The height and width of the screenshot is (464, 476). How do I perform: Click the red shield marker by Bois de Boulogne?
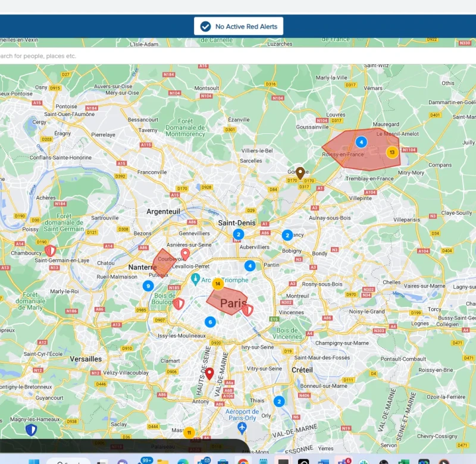pos(178,303)
